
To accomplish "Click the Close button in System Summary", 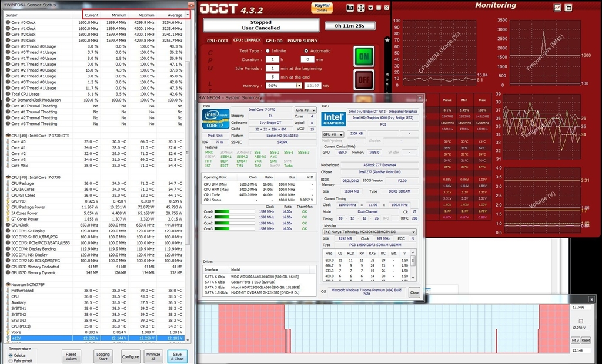I will [x=414, y=292].
